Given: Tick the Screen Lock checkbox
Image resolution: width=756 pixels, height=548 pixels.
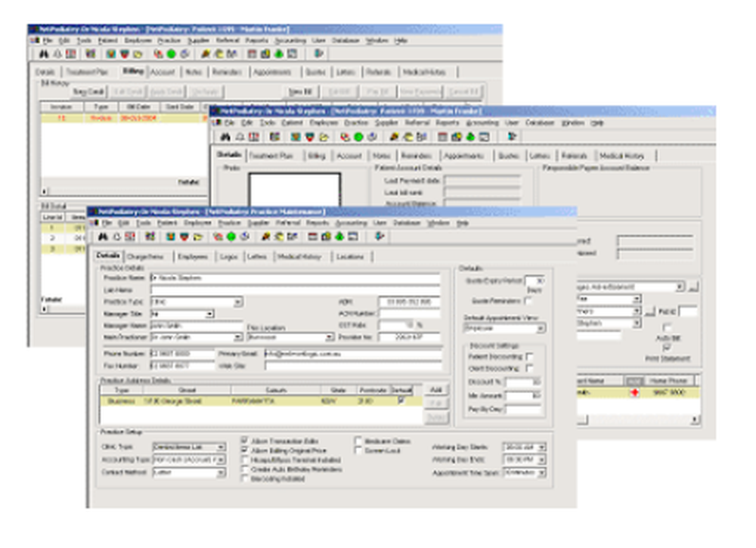Looking at the screenshot, I should (x=358, y=450).
